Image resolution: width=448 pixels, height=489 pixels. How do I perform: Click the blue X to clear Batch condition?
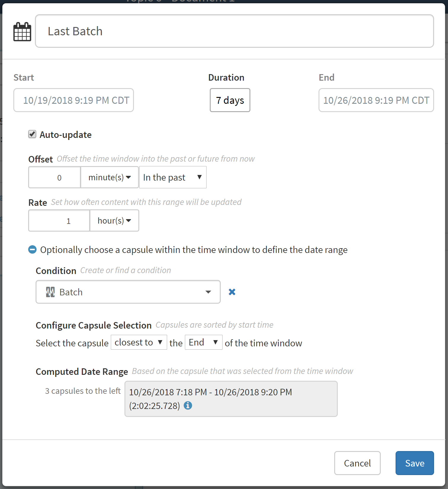(232, 292)
